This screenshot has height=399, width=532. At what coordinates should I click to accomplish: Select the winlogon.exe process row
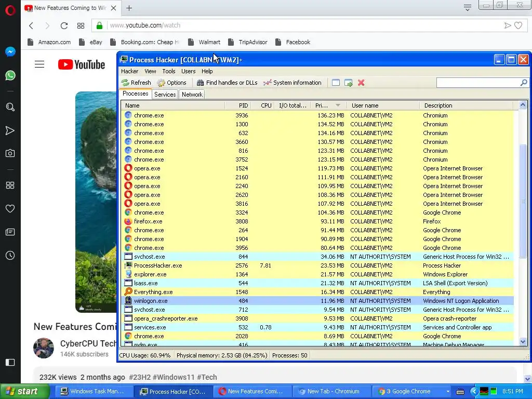(317, 301)
